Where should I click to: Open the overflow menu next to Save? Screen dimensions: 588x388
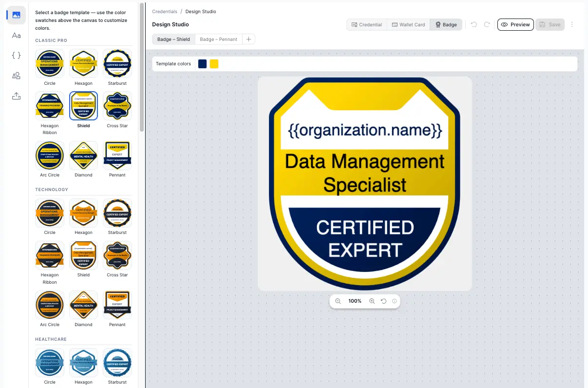click(x=572, y=24)
